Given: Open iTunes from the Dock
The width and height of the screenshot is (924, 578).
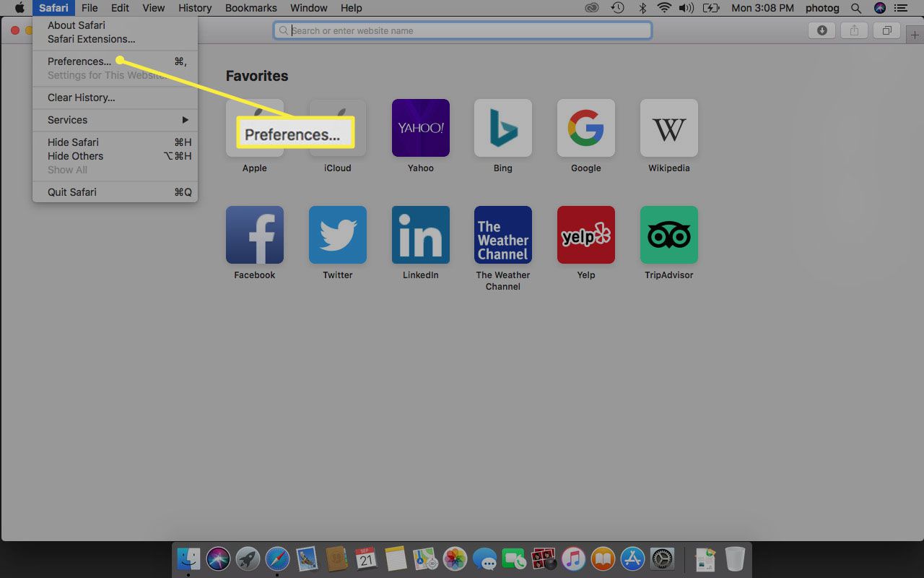Looking at the screenshot, I should 573,558.
